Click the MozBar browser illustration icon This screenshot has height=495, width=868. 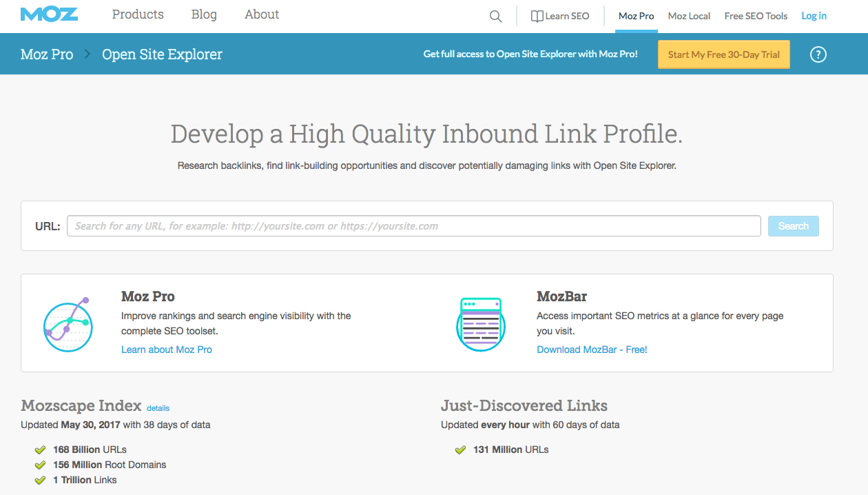tap(481, 323)
